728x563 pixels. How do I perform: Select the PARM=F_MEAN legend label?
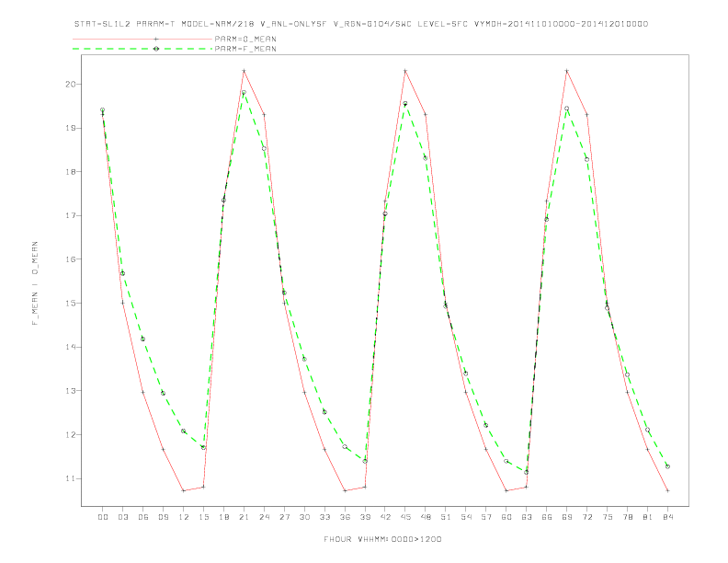(245, 49)
